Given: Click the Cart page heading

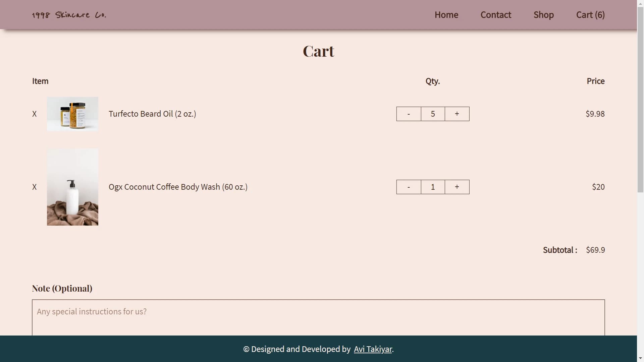Looking at the screenshot, I should click(x=318, y=51).
